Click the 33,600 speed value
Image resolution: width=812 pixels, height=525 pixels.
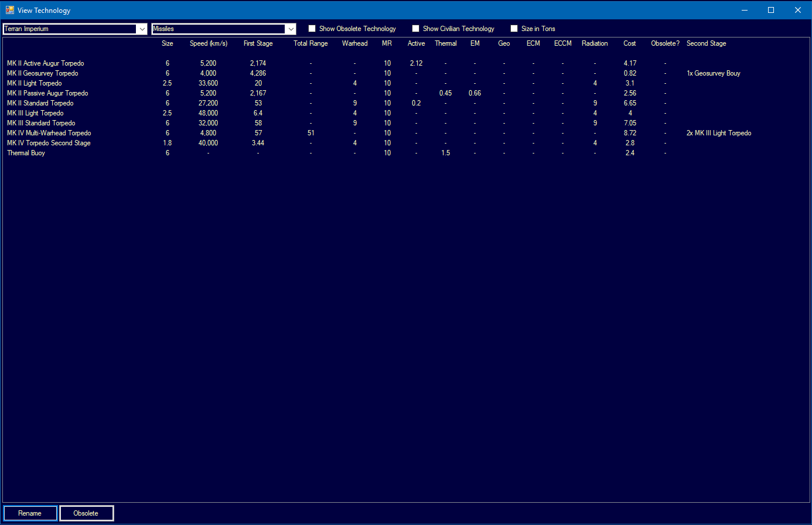point(209,83)
